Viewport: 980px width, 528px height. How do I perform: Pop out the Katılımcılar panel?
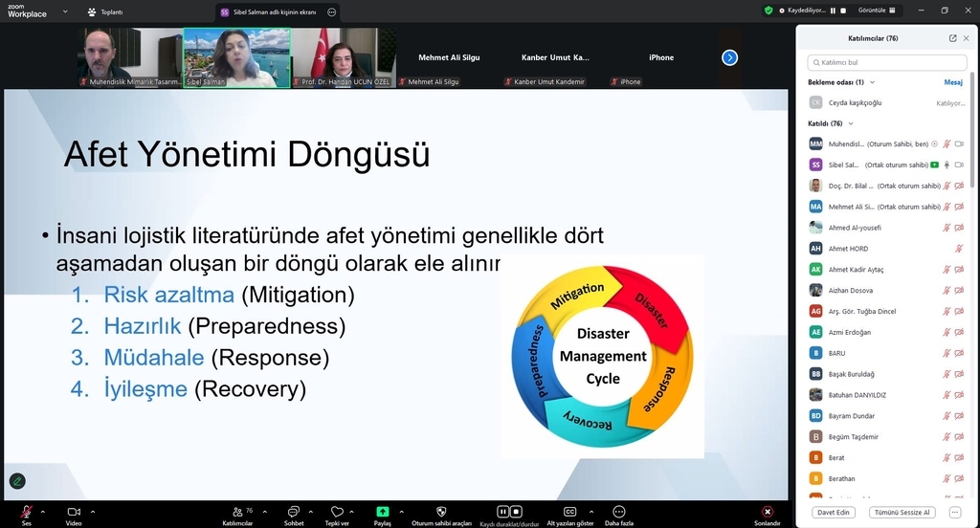[952, 38]
